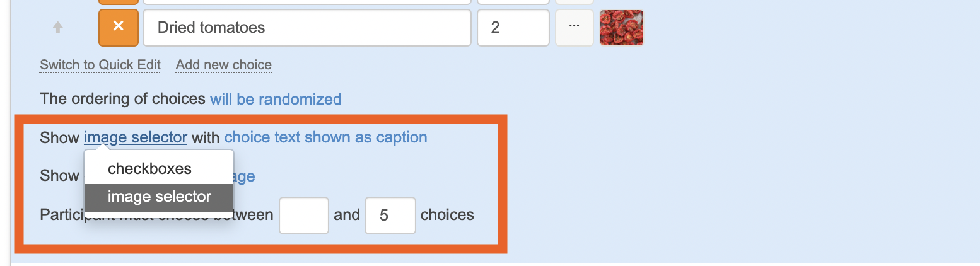980x266 pixels.
Task: Remove the Dried tomatoes choice with the X
Action: pyautogui.click(x=118, y=28)
